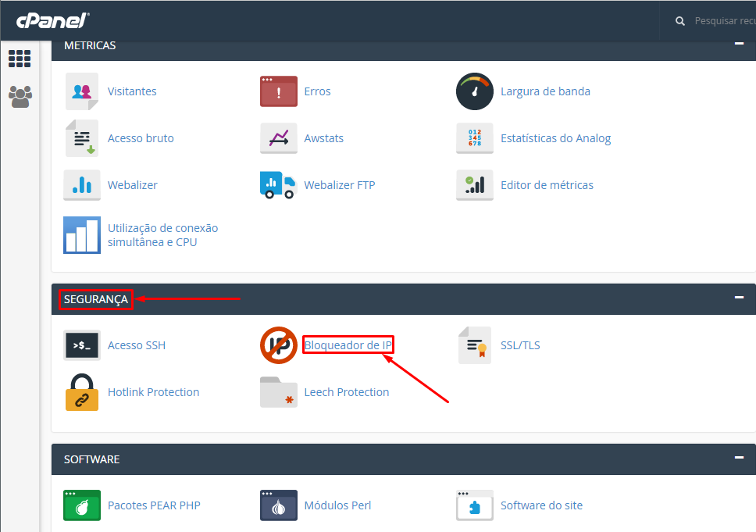Open the Editor de métricas link
Screen dimensions: 756x532
[x=547, y=184]
